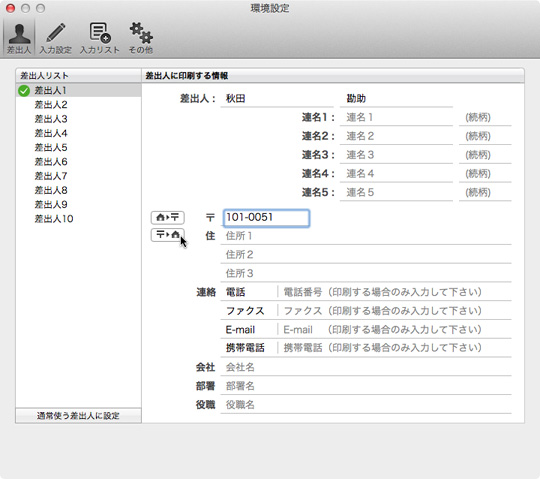The width and height of the screenshot is (540, 479).
Task: Click the 会社名 input field
Action: coord(366,367)
